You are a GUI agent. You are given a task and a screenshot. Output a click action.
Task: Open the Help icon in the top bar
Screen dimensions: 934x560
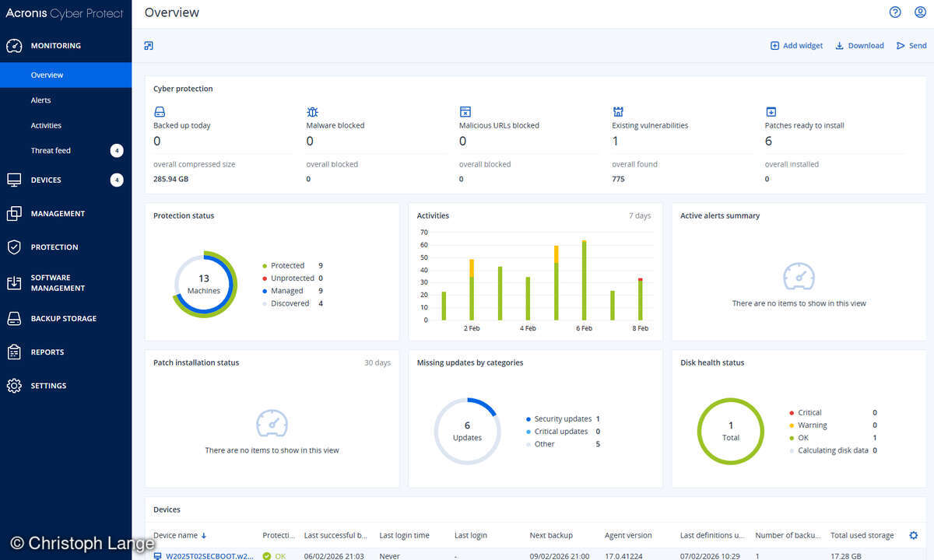click(x=894, y=12)
